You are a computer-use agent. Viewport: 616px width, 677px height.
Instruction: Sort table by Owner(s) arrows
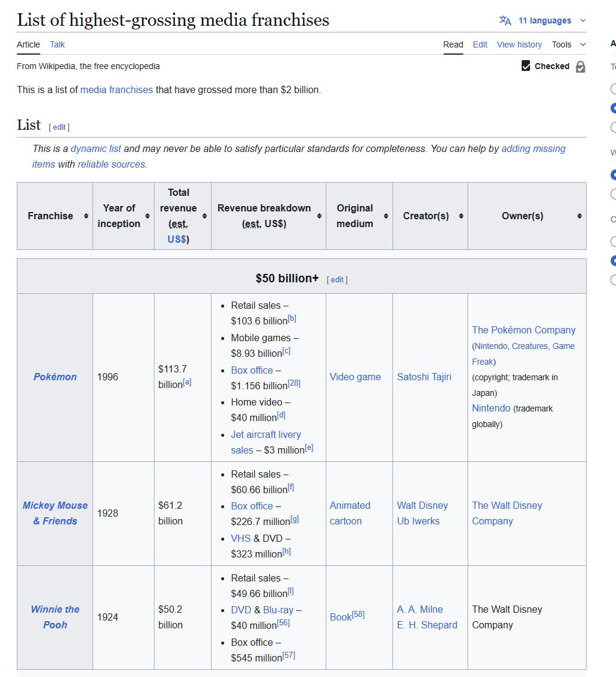pyautogui.click(x=579, y=216)
